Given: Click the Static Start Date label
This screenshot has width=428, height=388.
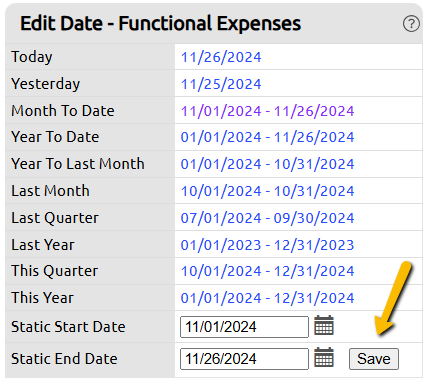Looking at the screenshot, I should click(68, 327).
